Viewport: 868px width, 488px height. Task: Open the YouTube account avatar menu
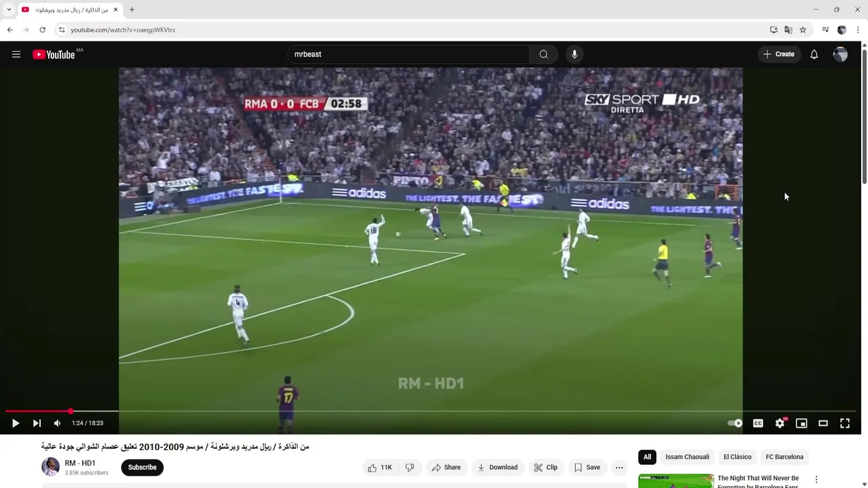840,54
